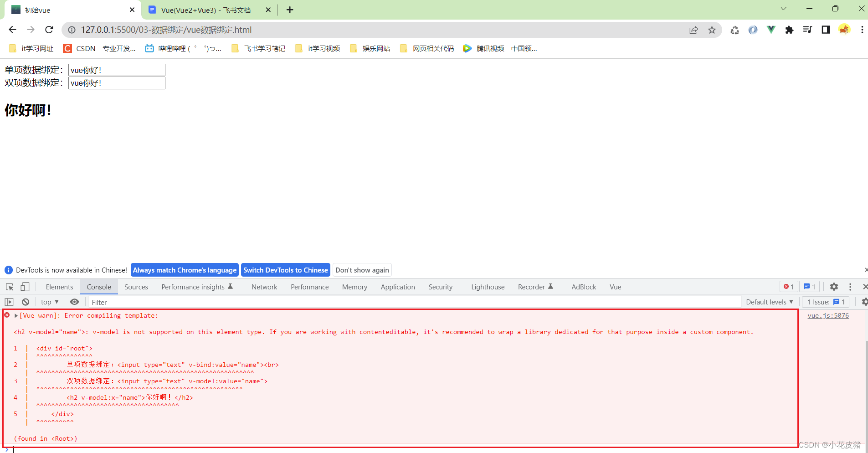Viewport: 868px width, 453px height.
Task: Open the it学习网址 bookmark folder
Action: click(31, 48)
